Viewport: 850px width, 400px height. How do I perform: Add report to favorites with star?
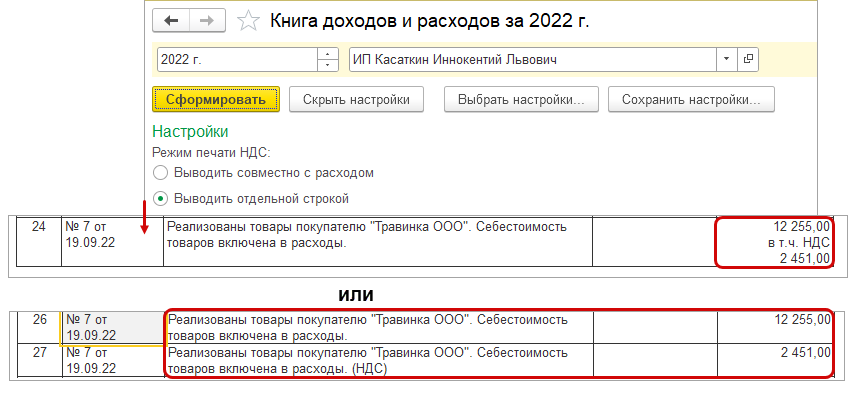[251, 21]
